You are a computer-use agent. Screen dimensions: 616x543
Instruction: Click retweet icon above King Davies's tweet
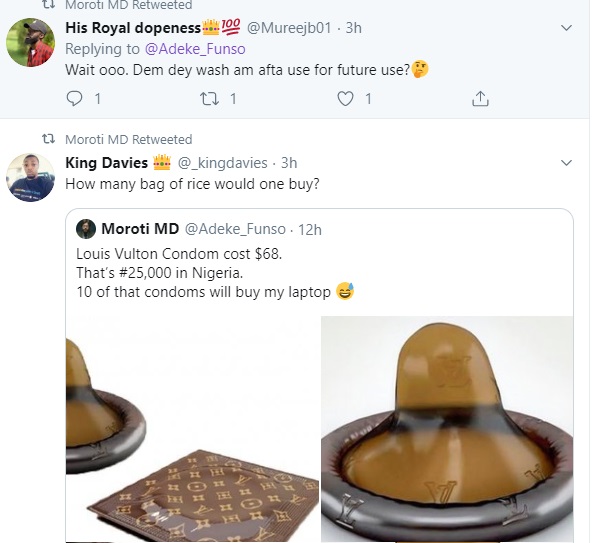(47, 139)
